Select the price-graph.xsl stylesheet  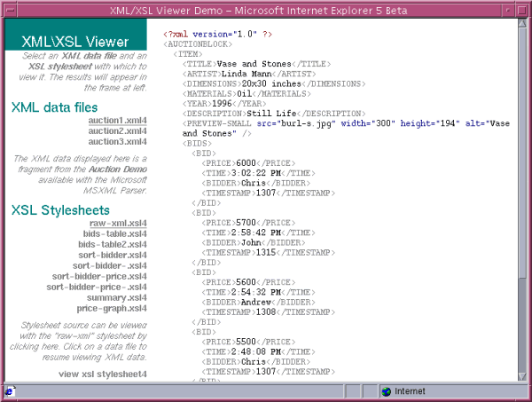[x=112, y=308]
